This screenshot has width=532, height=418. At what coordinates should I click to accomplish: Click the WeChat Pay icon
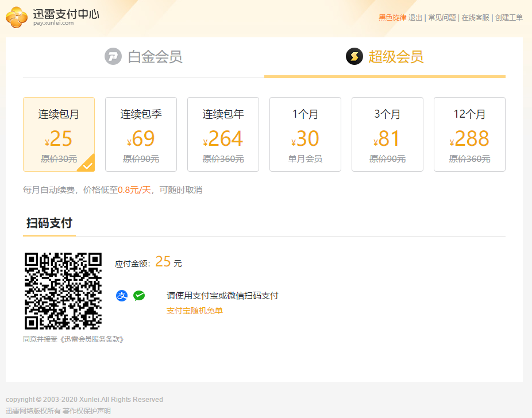tap(139, 296)
